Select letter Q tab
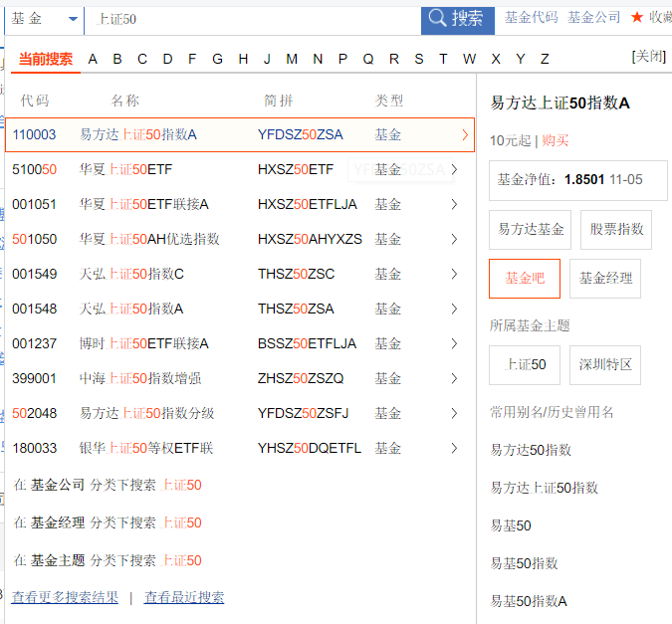This screenshot has width=672, height=624. click(368, 59)
